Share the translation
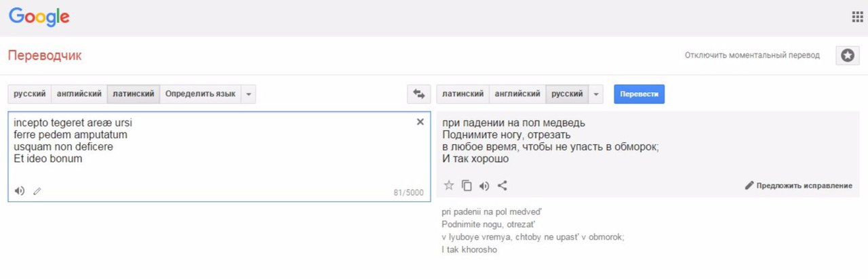The width and height of the screenshot is (868, 279). pyautogui.click(x=502, y=186)
